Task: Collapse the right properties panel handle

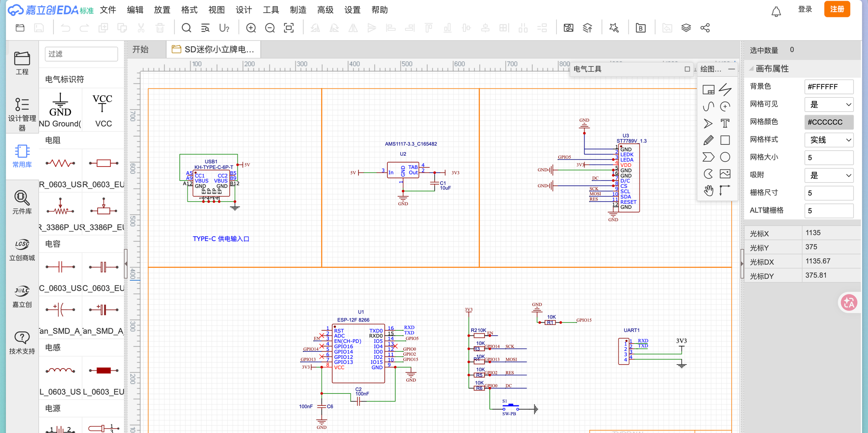Action: (742, 264)
